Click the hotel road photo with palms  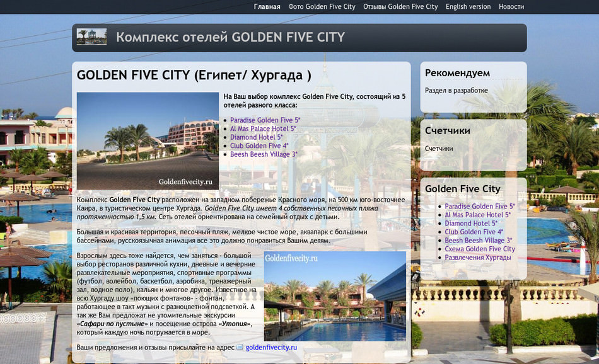148,141
